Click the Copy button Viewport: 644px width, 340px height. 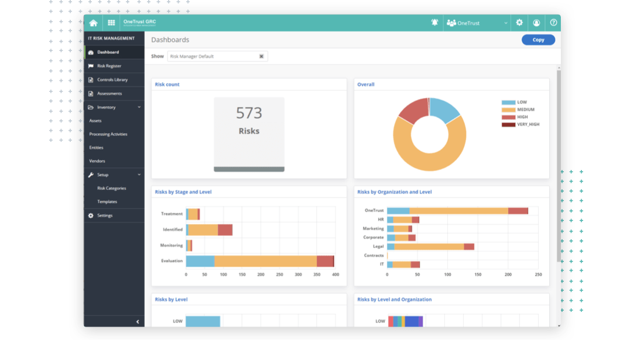click(538, 40)
